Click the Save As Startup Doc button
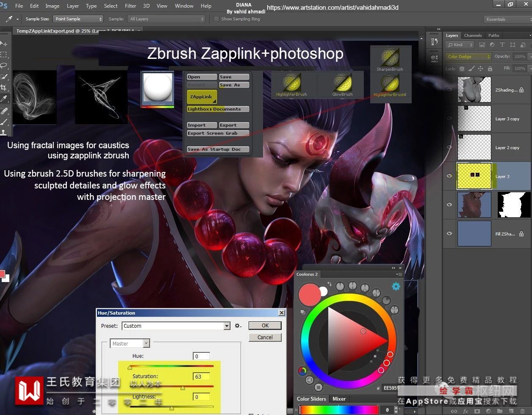Image resolution: width=532 pixels, height=415 pixels. (x=218, y=149)
